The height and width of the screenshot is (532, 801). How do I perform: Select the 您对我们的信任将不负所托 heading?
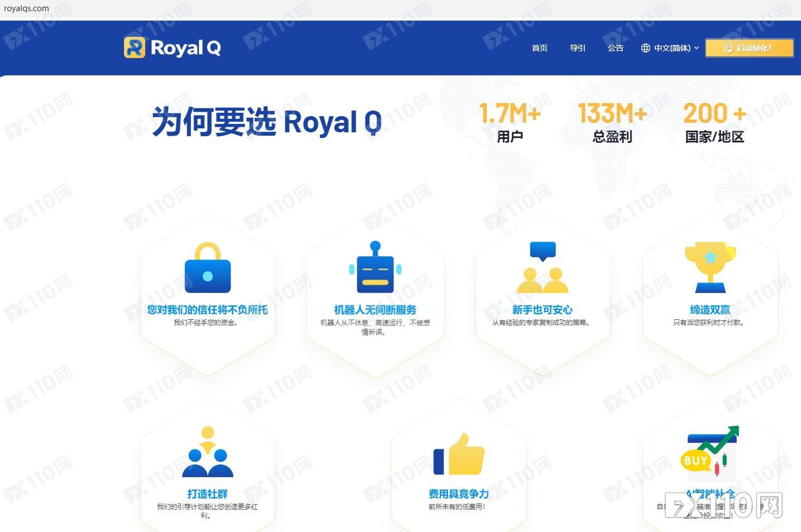point(207,310)
